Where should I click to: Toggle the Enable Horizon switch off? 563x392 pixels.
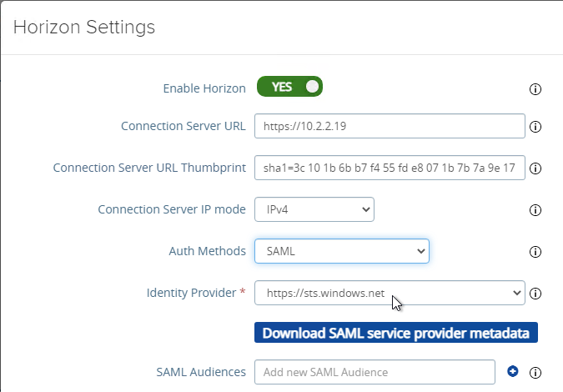tap(289, 87)
